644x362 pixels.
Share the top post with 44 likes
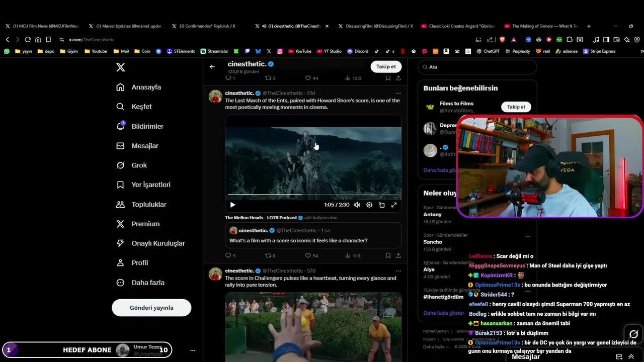(x=398, y=78)
